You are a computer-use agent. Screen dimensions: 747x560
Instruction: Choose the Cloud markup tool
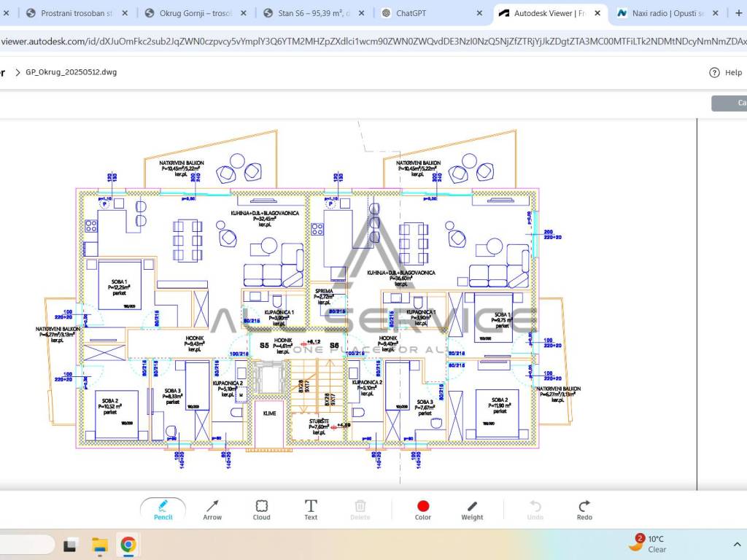[x=261, y=509]
